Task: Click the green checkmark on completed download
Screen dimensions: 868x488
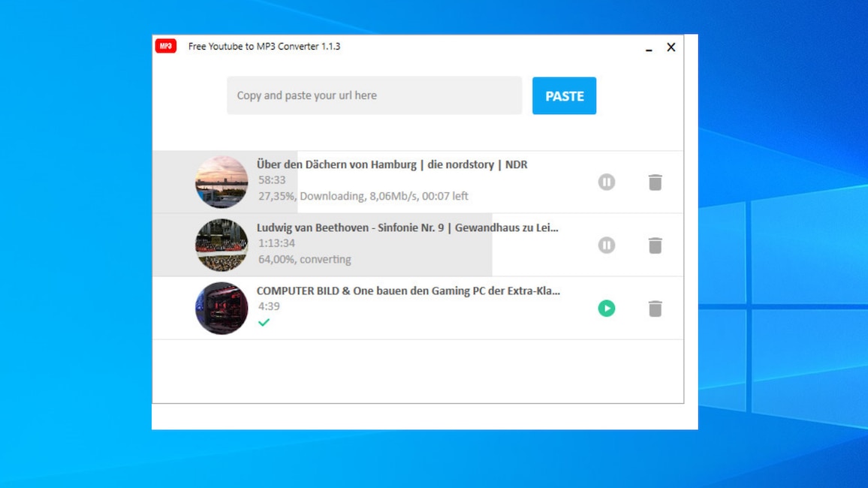Action: tap(264, 323)
